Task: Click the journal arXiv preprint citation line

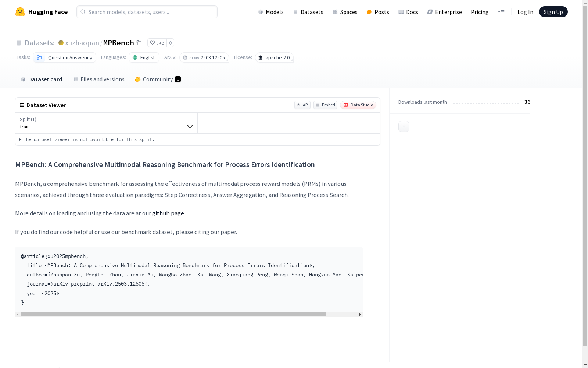Action: tap(89, 284)
